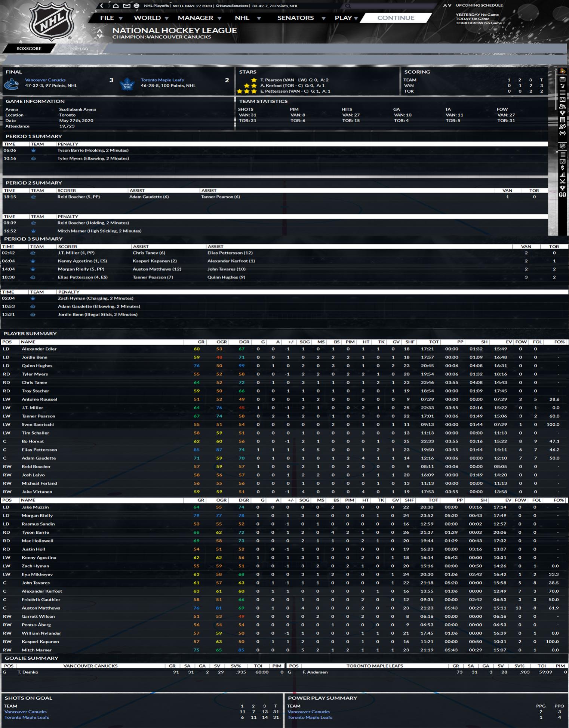Open the player transactions arrow icon
This screenshot has height=728, width=569.
(x=562, y=86)
